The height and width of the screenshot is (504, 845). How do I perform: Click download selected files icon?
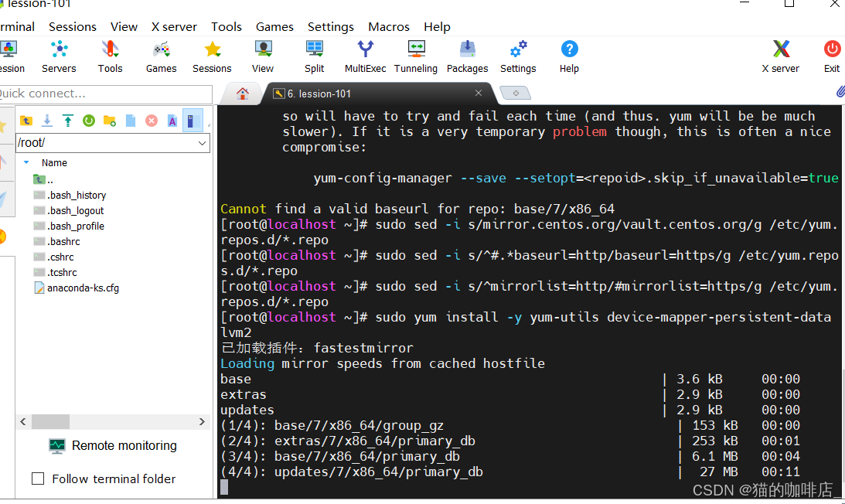point(47,121)
